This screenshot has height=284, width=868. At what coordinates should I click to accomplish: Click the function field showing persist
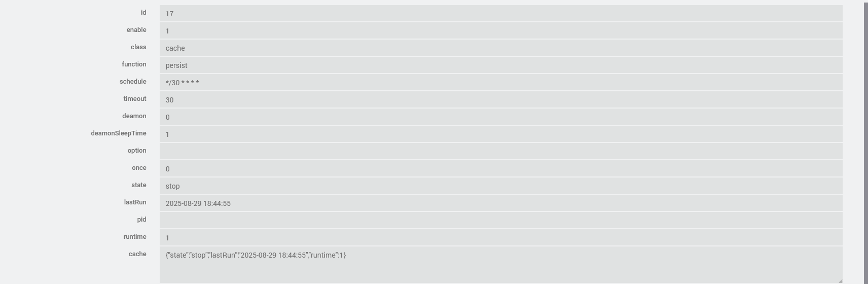[500, 65]
